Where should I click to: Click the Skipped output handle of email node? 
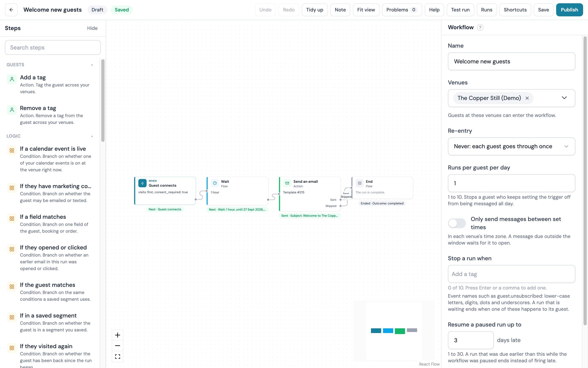point(340,206)
